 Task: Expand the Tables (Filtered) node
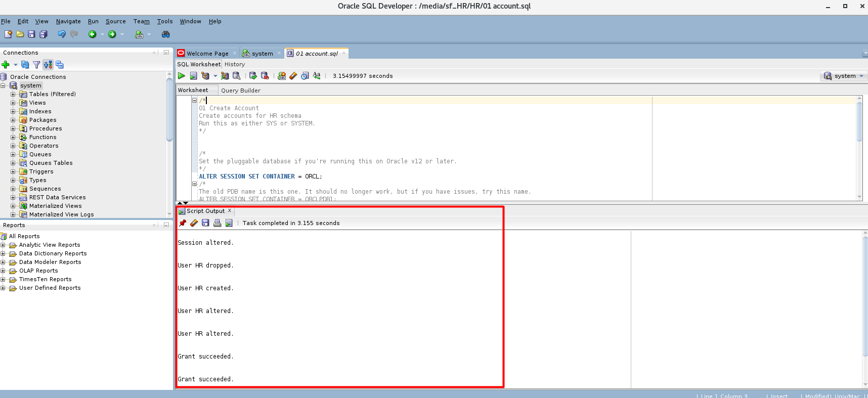[x=13, y=94]
